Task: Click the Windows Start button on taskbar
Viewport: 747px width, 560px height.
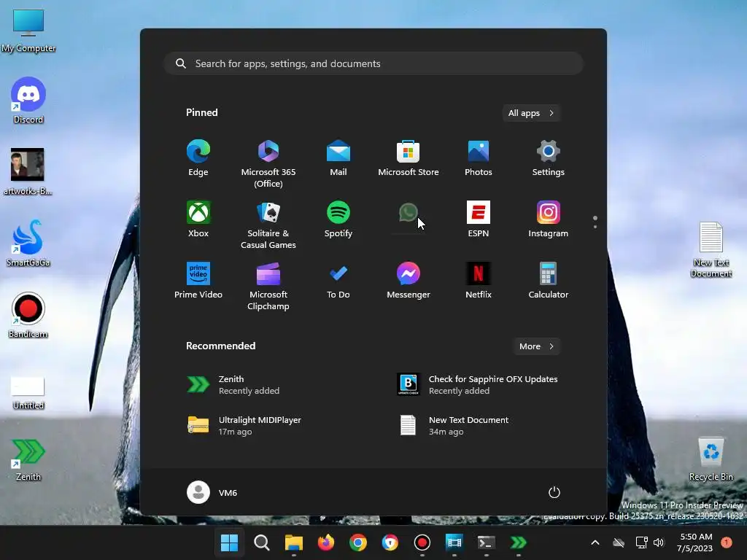Action: point(229,542)
